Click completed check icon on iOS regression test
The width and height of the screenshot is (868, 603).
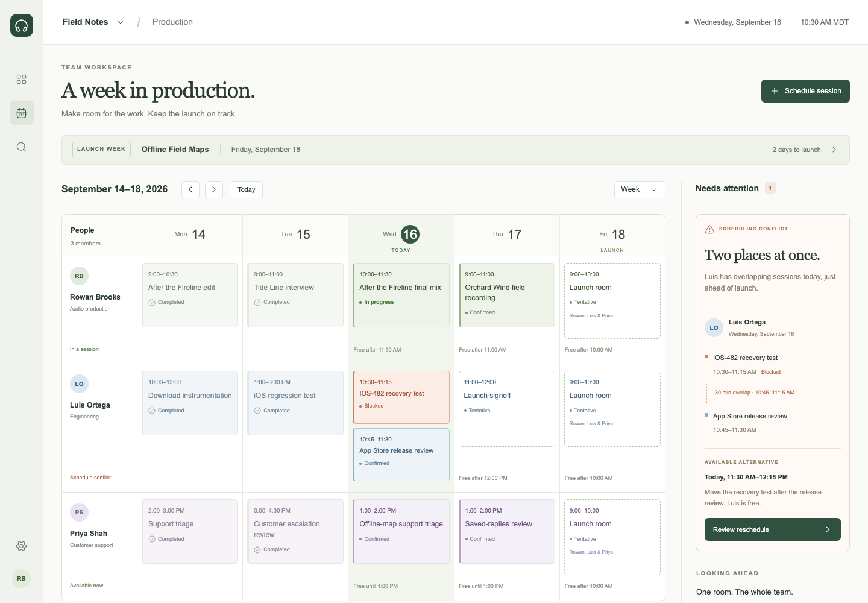pos(257,411)
